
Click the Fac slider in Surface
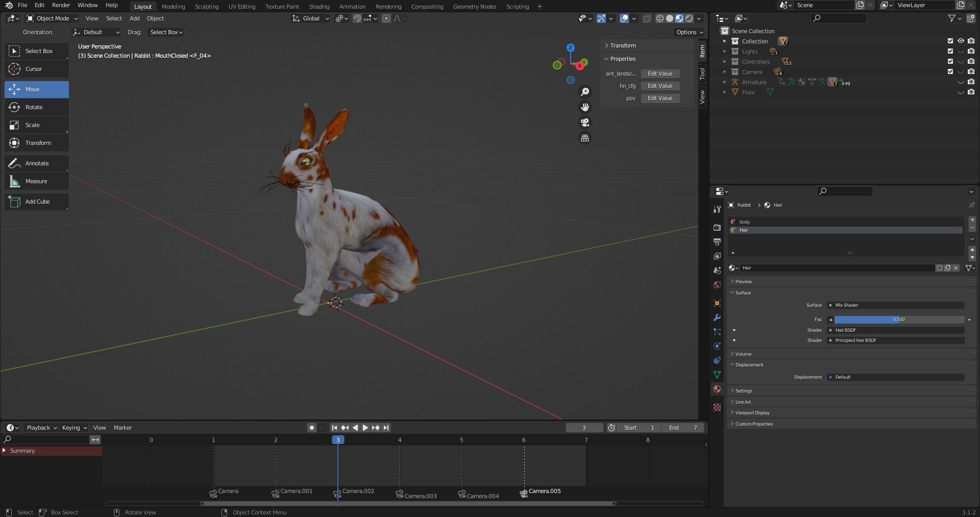[x=898, y=319]
